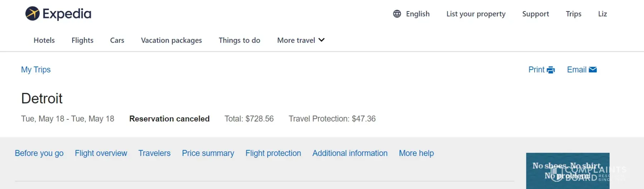
Task: Jump to the Flight overview section
Action: click(101, 153)
